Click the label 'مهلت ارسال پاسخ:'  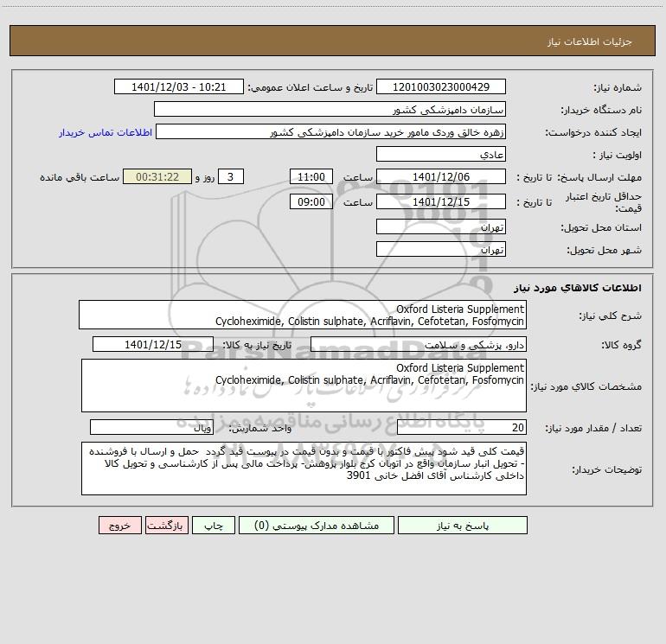tap(599, 177)
